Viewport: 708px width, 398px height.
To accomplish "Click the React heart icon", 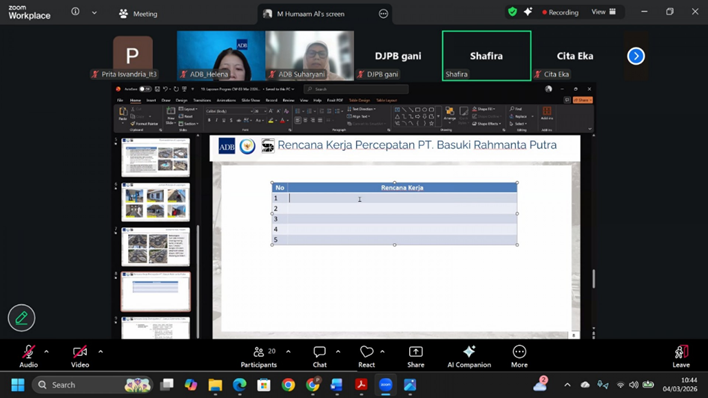I will pyautogui.click(x=367, y=351).
